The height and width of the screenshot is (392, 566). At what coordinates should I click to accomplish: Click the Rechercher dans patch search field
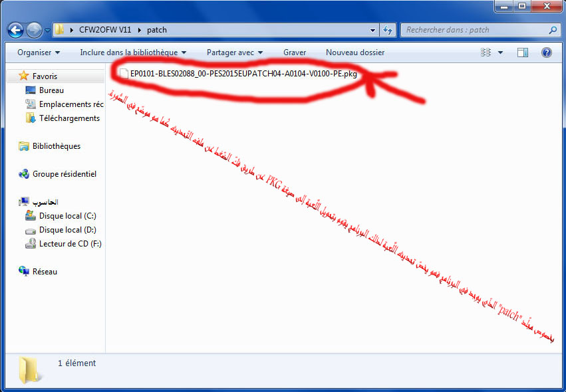pos(474,30)
